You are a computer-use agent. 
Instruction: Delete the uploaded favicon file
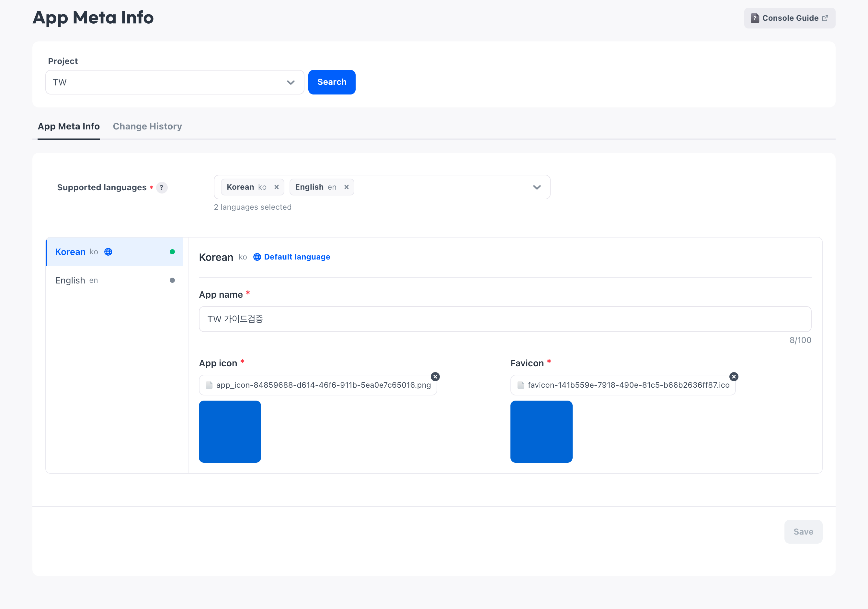(x=734, y=377)
